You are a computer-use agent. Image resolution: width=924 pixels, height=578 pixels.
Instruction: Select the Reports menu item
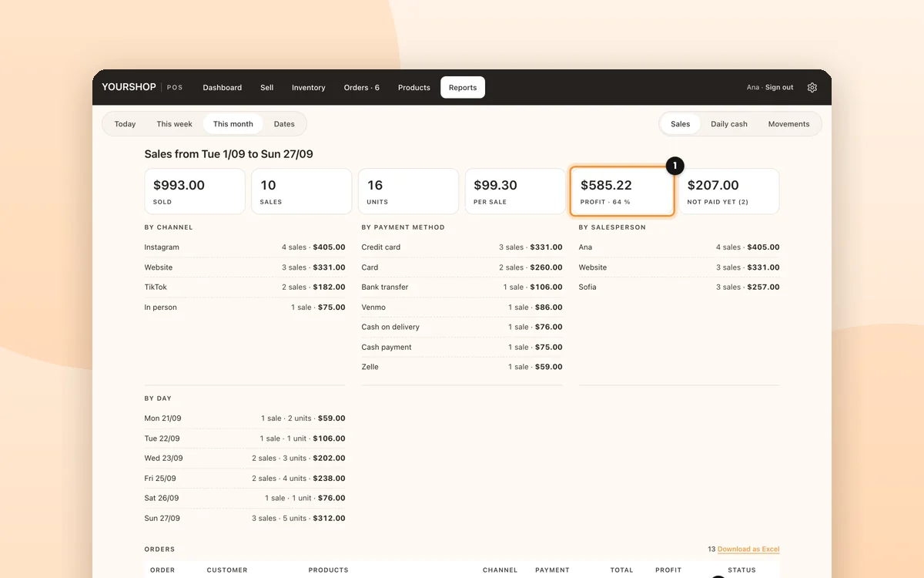(463, 88)
